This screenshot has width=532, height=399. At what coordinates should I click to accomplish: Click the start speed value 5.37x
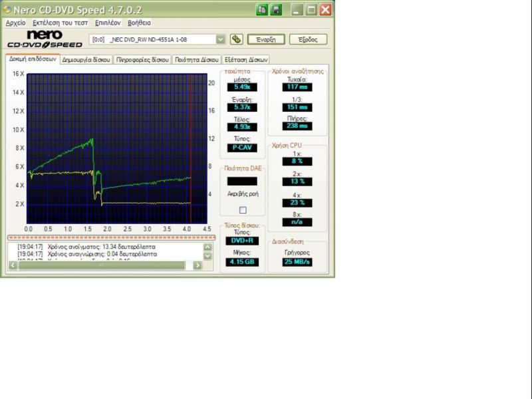[242, 107]
